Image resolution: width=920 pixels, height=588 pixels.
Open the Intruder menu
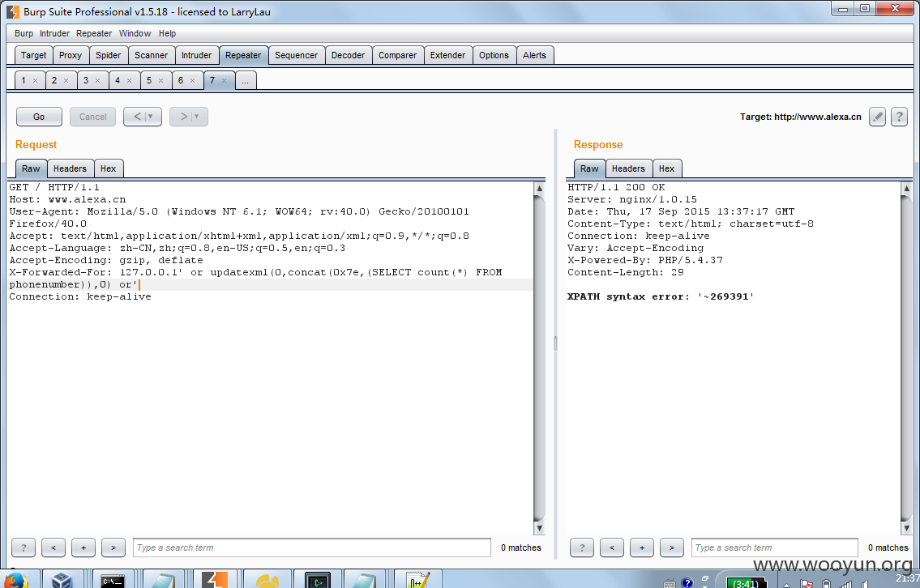[54, 33]
